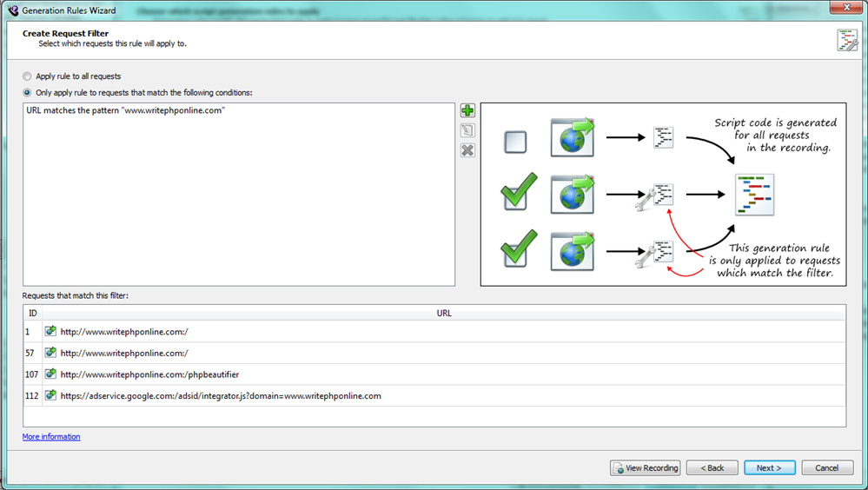The height and width of the screenshot is (490, 868).
Task: Click the delete condition X icon
Action: point(467,150)
